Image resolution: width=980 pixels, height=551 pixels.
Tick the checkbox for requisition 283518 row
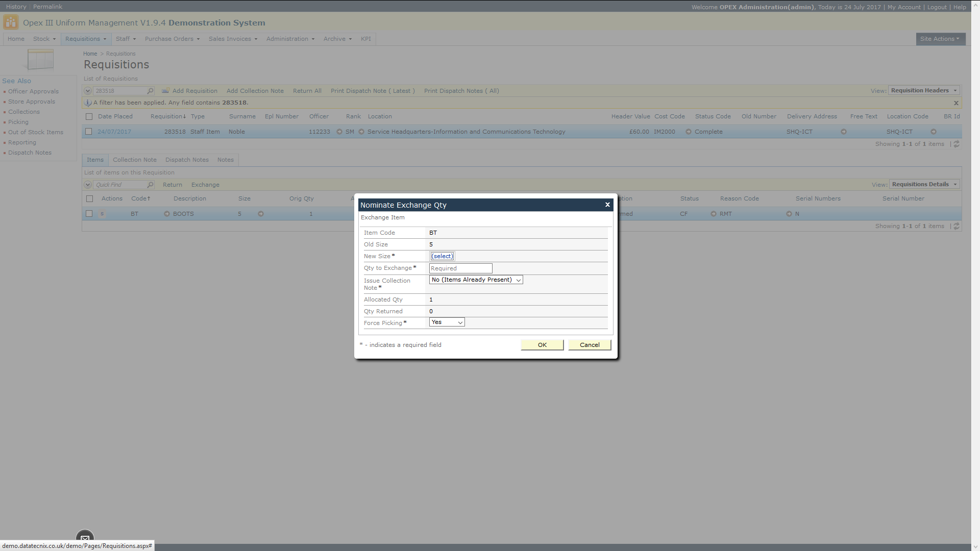[x=89, y=132]
